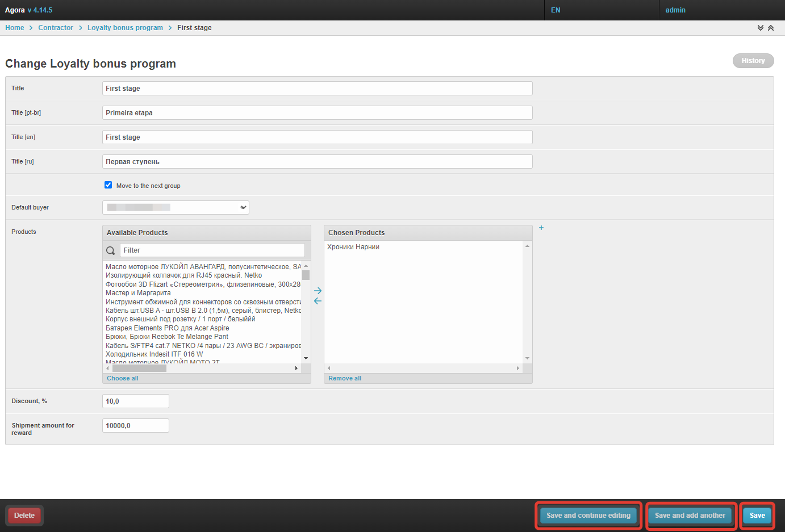Image resolution: width=785 pixels, height=532 pixels.
Task: Click the plus icon to add product
Action: point(541,228)
